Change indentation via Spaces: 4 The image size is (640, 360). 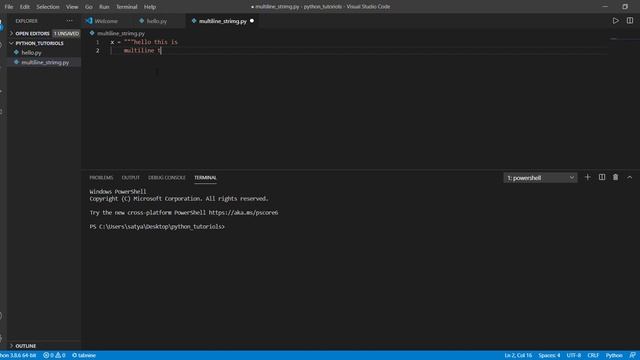pos(549,356)
